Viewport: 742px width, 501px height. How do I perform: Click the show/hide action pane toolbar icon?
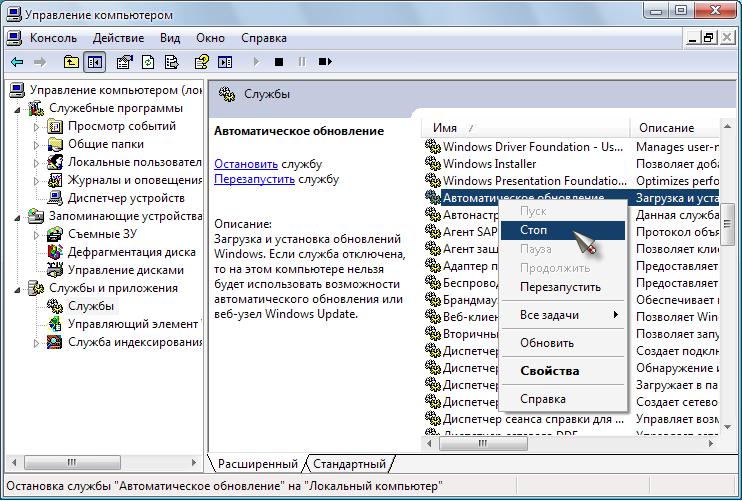click(225, 62)
